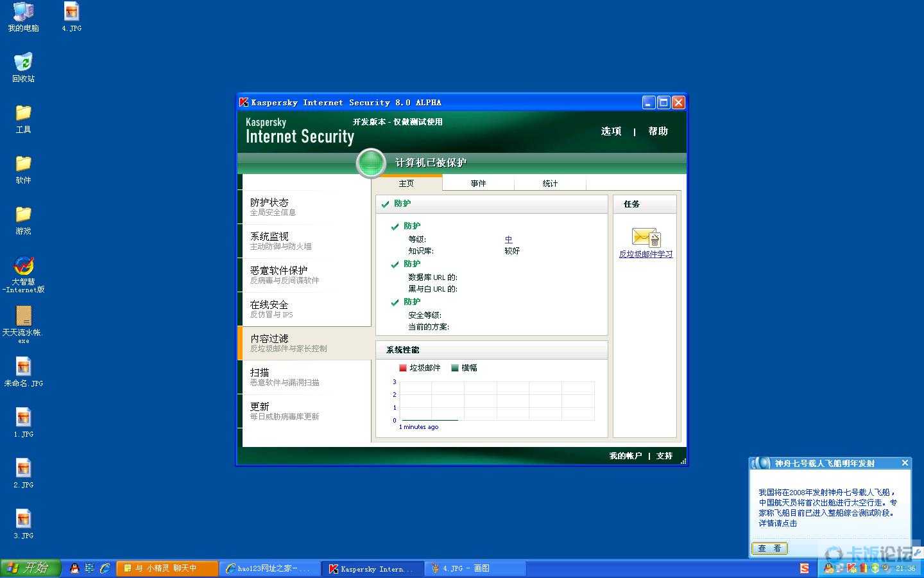Click the system performance chart area
924x578 pixels.
click(x=497, y=401)
